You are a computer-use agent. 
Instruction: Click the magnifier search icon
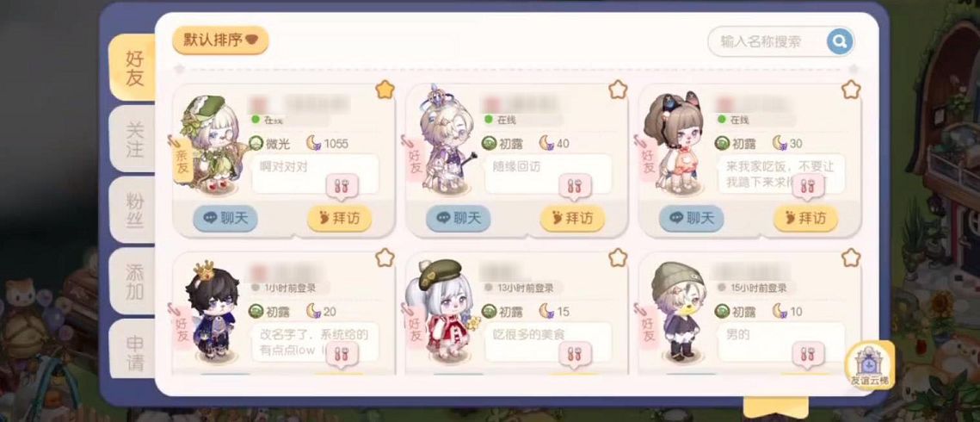click(840, 42)
